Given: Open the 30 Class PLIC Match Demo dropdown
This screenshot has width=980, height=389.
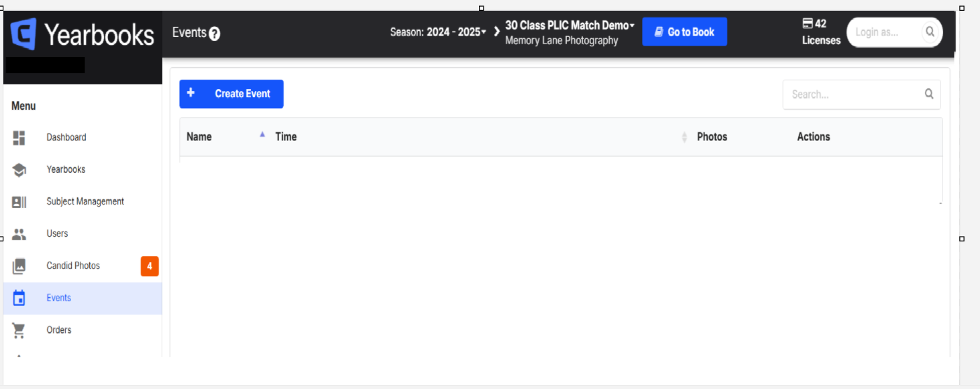Looking at the screenshot, I should [x=569, y=25].
